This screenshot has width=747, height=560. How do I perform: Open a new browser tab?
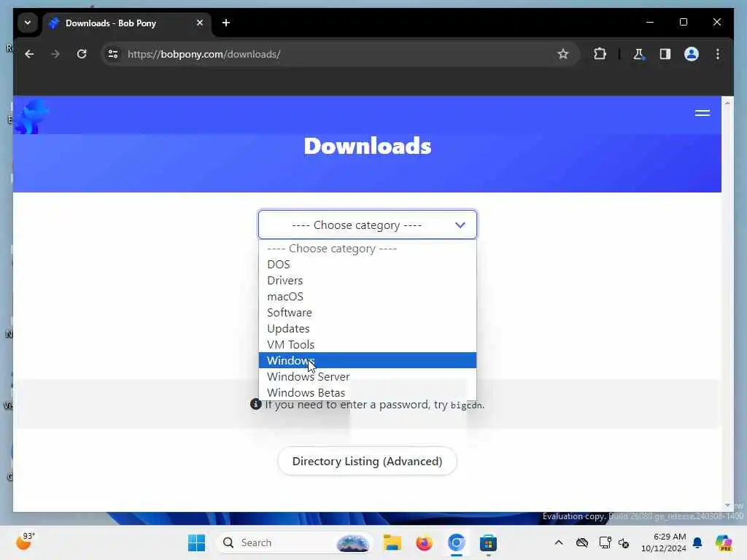[x=226, y=23]
